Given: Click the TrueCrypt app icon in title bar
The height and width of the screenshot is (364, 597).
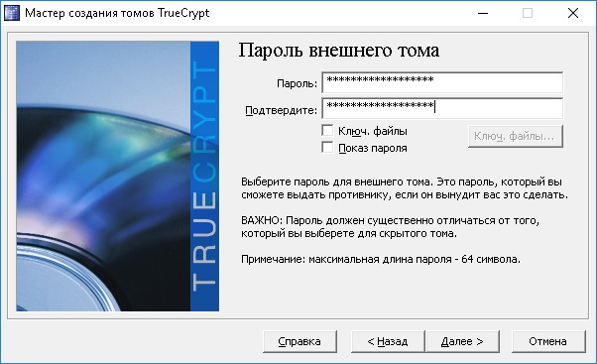Looking at the screenshot, I should (12, 13).
